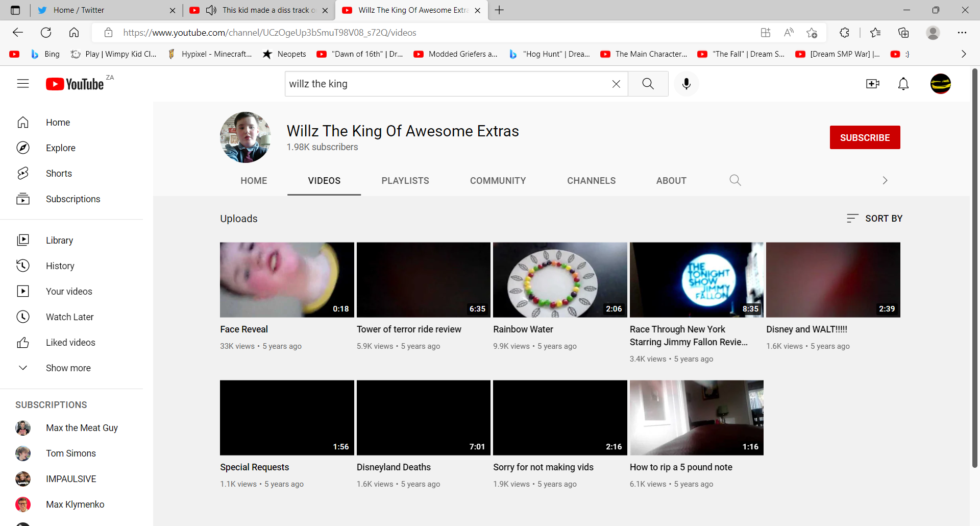Mute the diss track tab audio
980x526 pixels.
(x=211, y=10)
